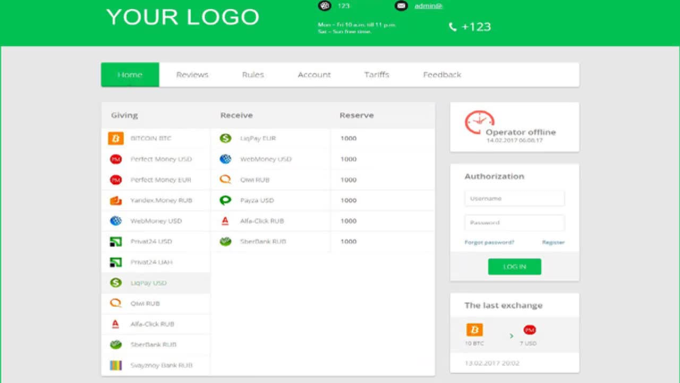Click the Forgot password? link
The height and width of the screenshot is (383, 680).
point(489,242)
